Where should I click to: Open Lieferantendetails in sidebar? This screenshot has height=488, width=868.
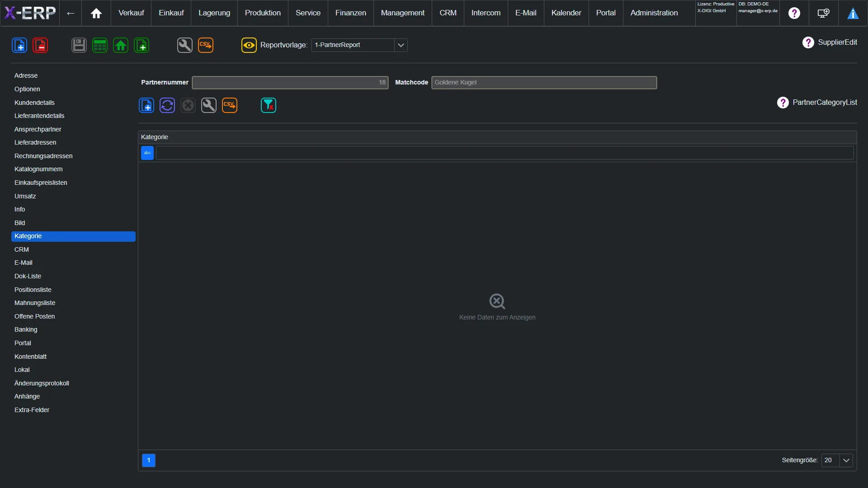[73, 116]
